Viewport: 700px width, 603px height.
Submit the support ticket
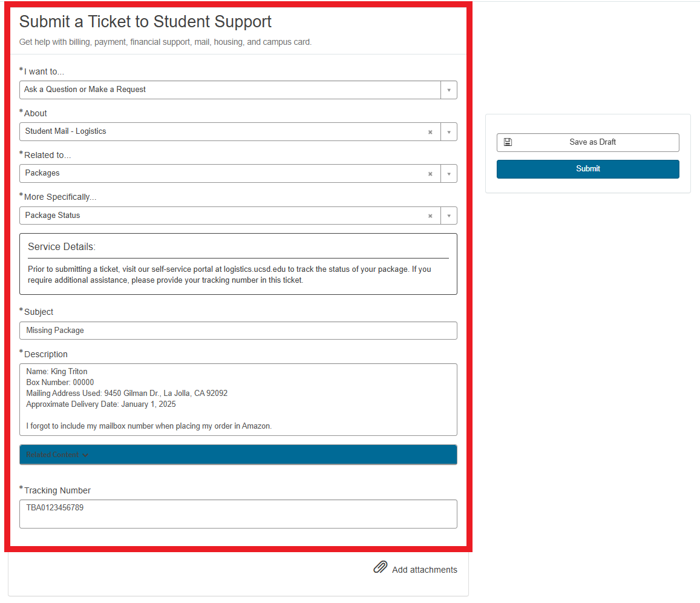pos(587,169)
